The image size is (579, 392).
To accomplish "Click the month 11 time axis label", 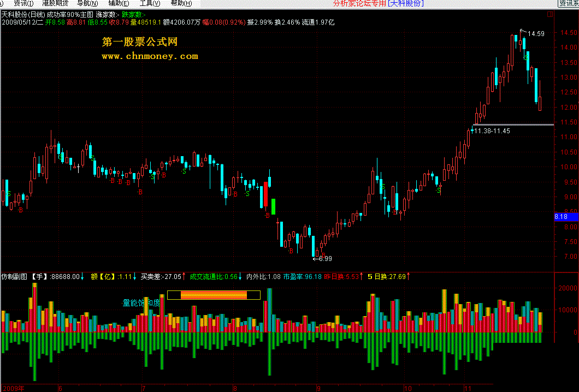I will click(x=468, y=388).
